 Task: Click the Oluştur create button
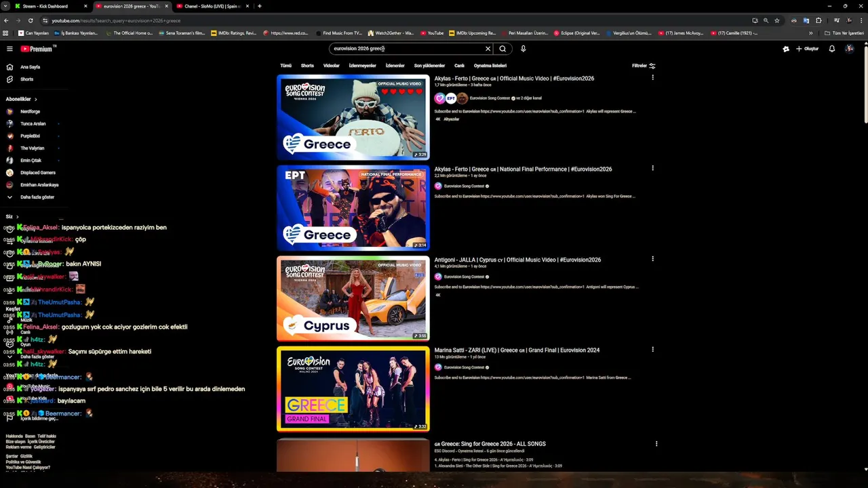click(x=808, y=49)
